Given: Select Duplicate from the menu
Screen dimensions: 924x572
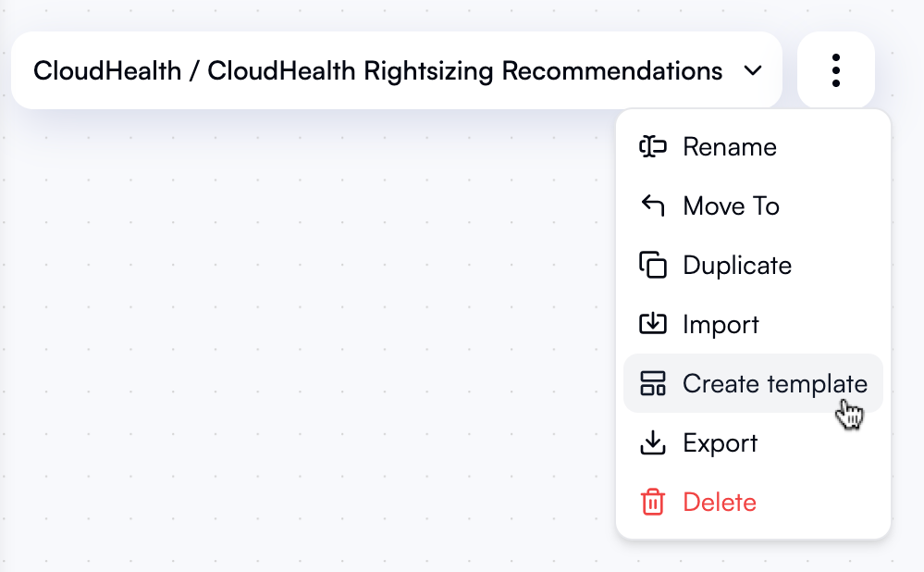Looking at the screenshot, I should coord(737,265).
